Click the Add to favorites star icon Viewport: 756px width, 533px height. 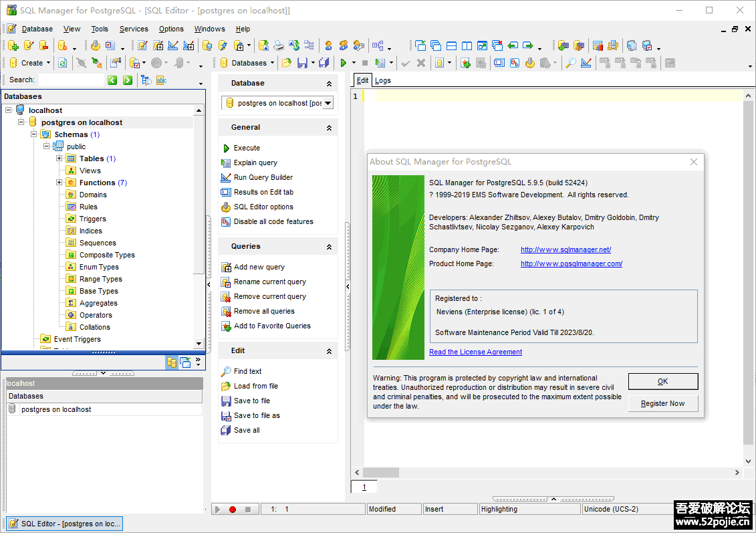(x=465, y=63)
